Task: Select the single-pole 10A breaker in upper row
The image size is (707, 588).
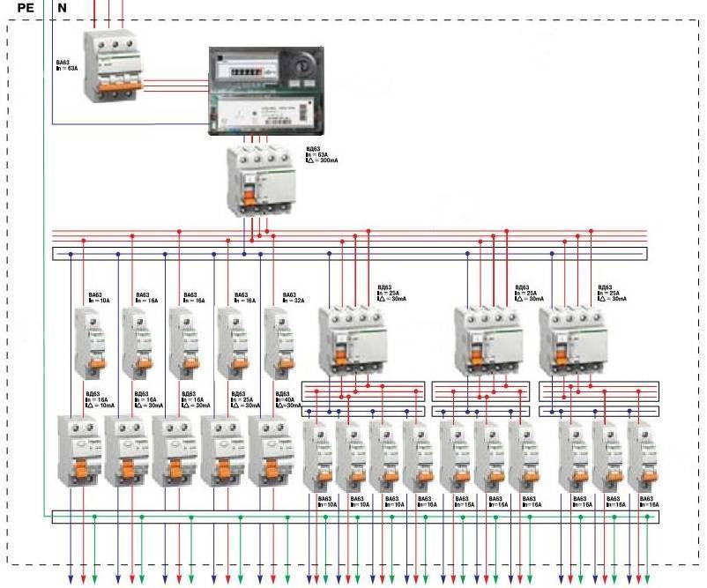Action: tap(89, 340)
